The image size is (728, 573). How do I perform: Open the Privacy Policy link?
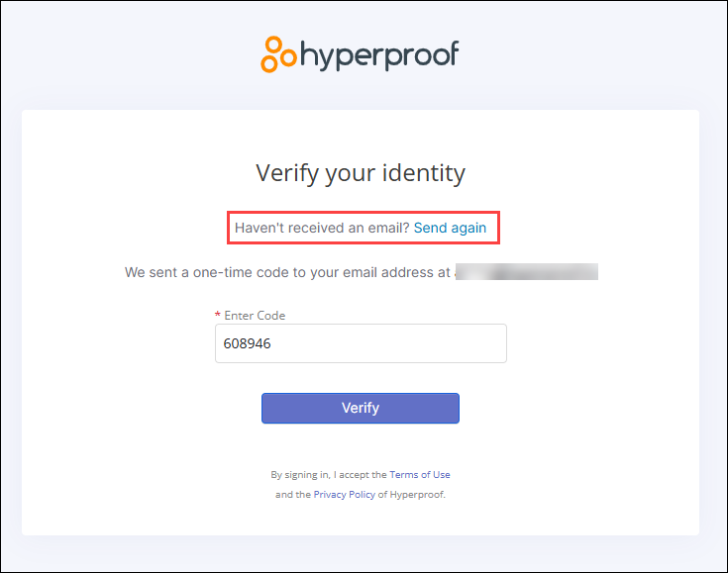point(345,495)
